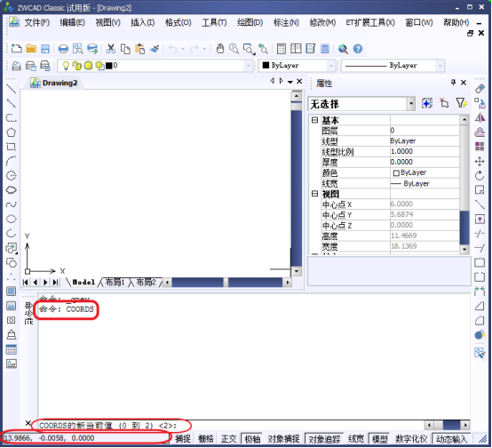Viewport: 492px width, 448px height.
Task: Toggle 线宽 lineweight display in status bar
Action: tap(356, 438)
